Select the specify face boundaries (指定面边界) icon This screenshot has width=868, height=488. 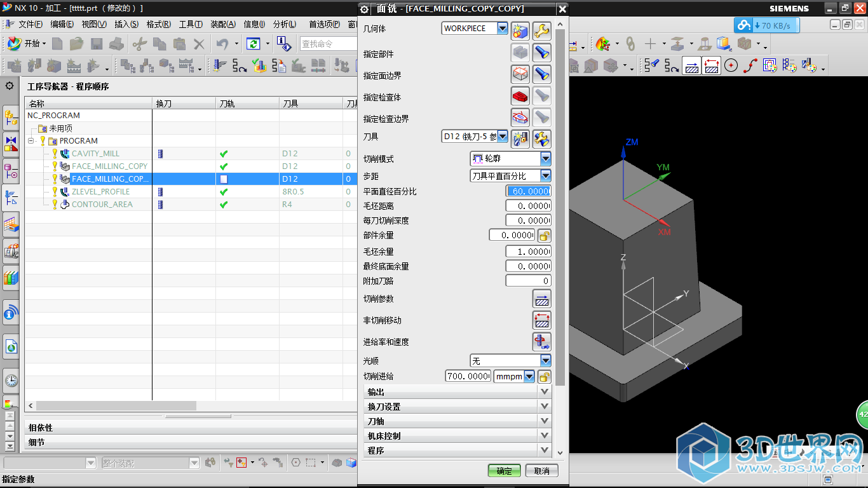pos(520,74)
